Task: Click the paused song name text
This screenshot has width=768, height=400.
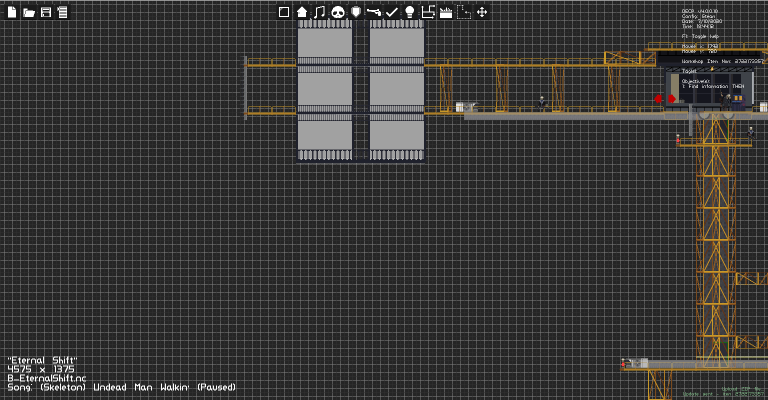Action: click(114, 387)
